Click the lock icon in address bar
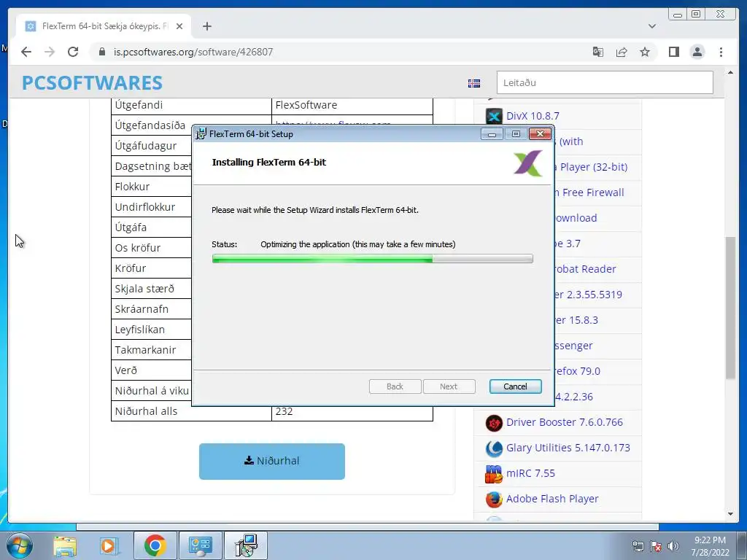747x560 pixels. 102,52
